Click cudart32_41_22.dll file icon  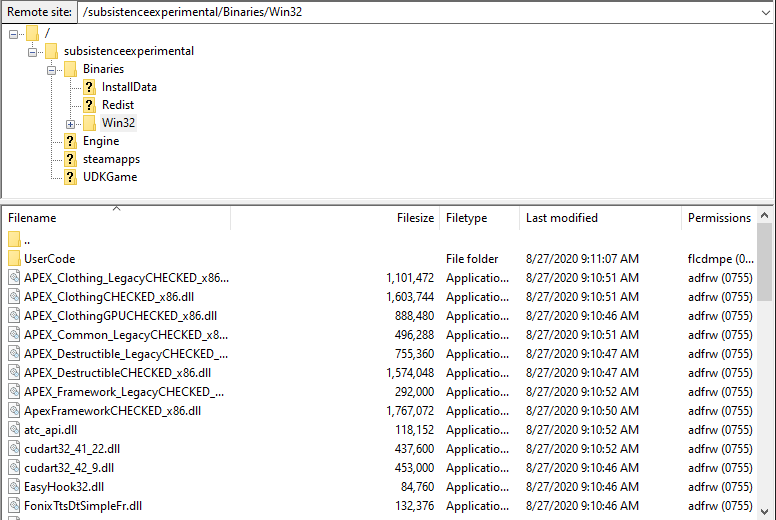14,449
